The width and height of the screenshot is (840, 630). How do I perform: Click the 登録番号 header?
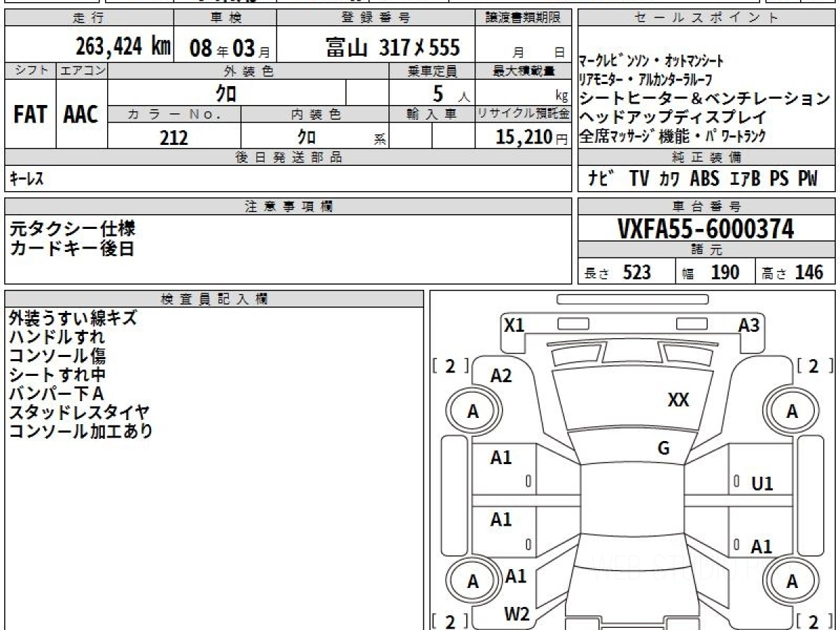pyautogui.click(x=375, y=18)
